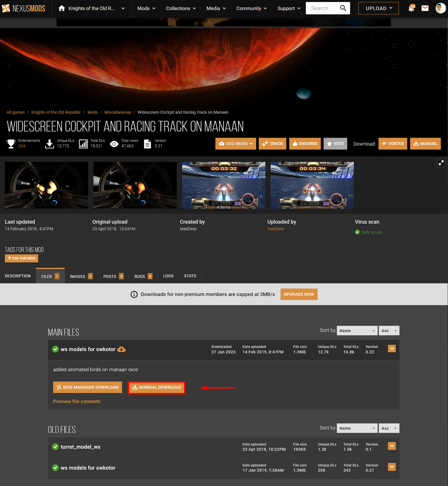Open the Collections menu
This screenshot has height=486, width=448.
(181, 8)
